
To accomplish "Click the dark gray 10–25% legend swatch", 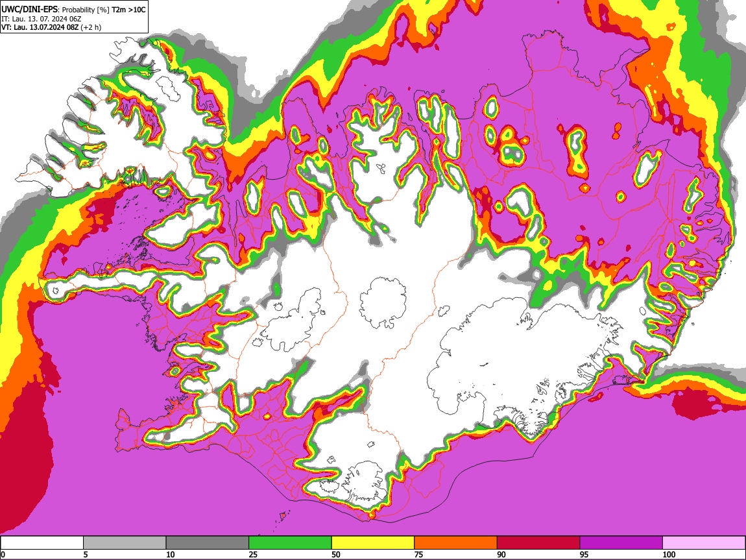I will point(208,542).
